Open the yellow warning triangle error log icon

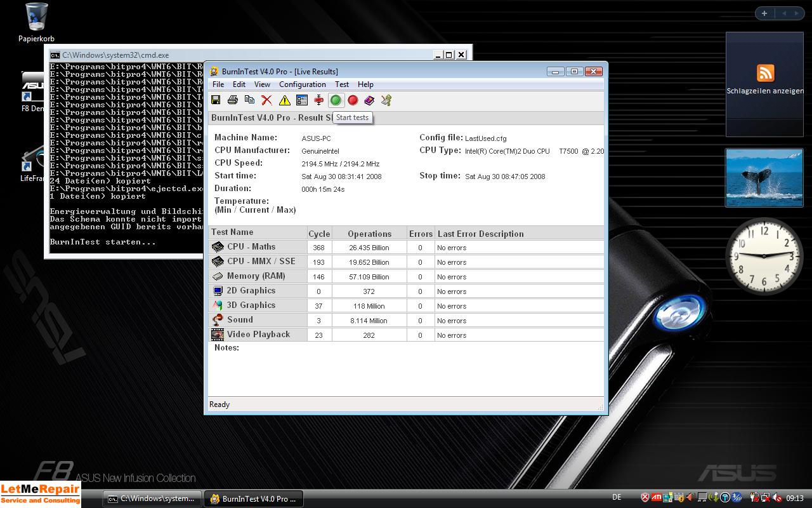tap(285, 100)
